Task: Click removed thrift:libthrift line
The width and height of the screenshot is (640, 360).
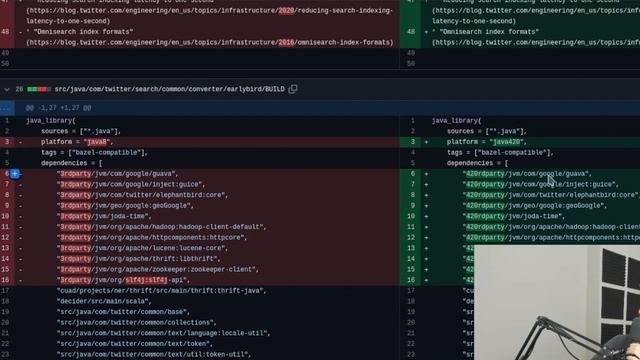Action: tap(138, 259)
